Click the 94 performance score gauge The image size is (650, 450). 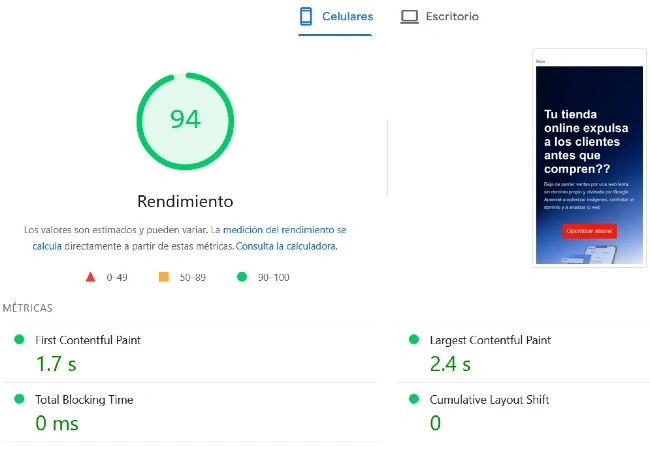pyautogui.click(x=185, y=121)
